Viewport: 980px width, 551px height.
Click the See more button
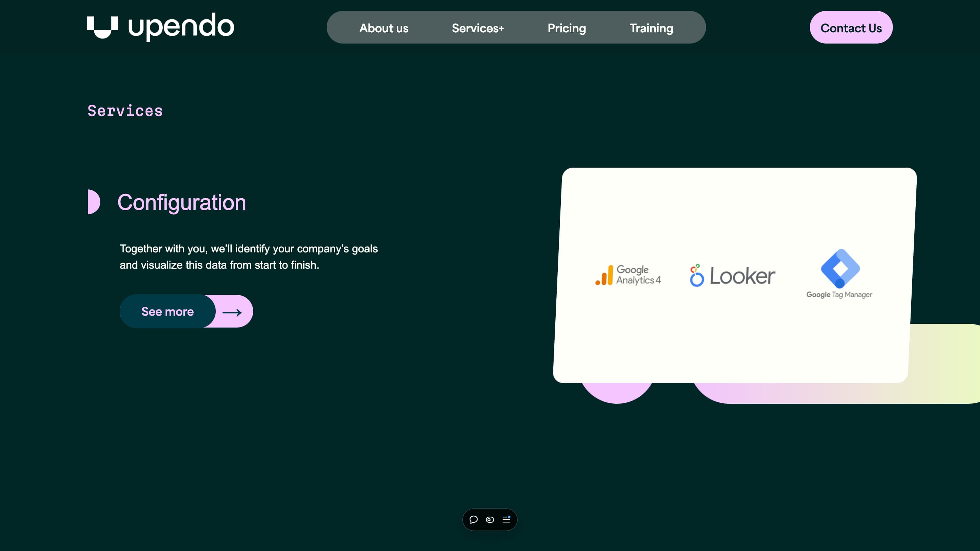click(x=167, y=312)
